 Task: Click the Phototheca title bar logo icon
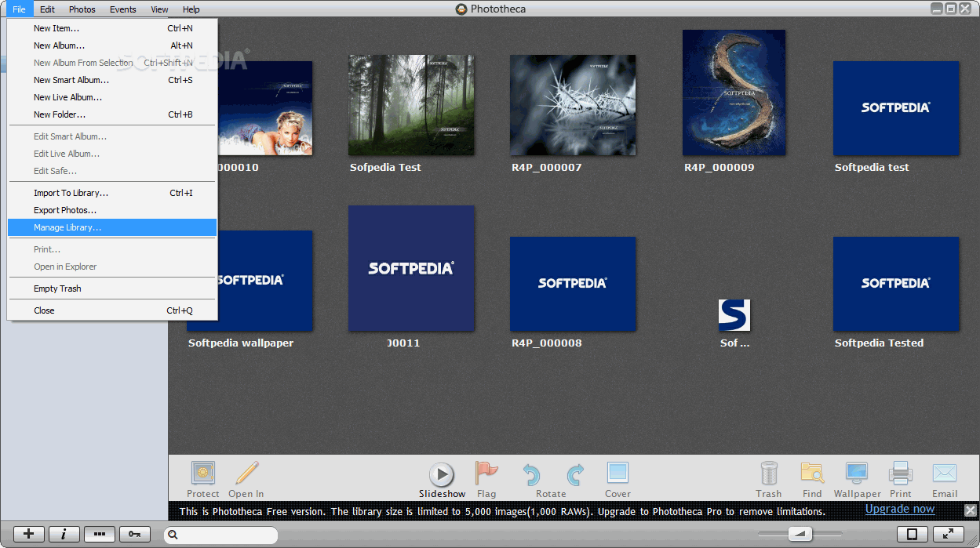point(461,9)
